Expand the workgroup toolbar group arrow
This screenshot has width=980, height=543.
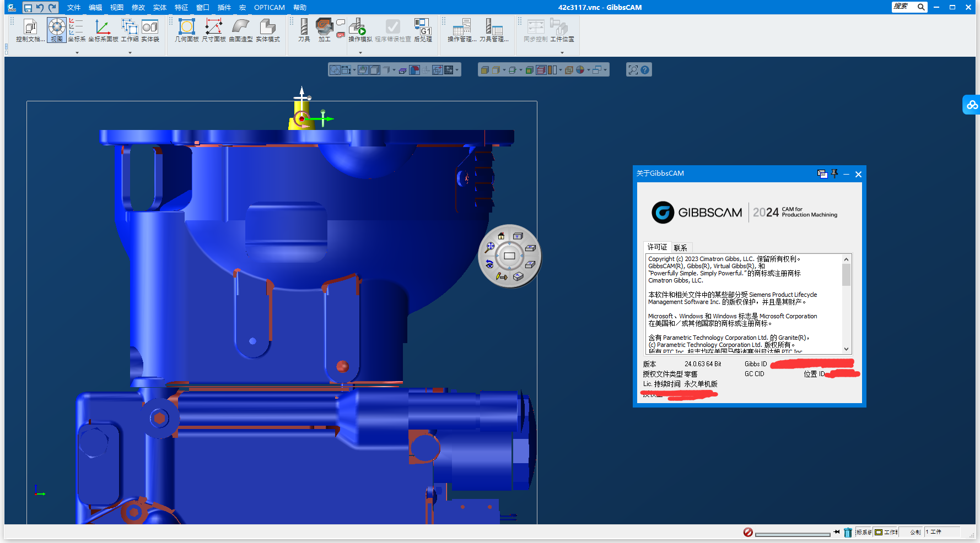(130, 53)
